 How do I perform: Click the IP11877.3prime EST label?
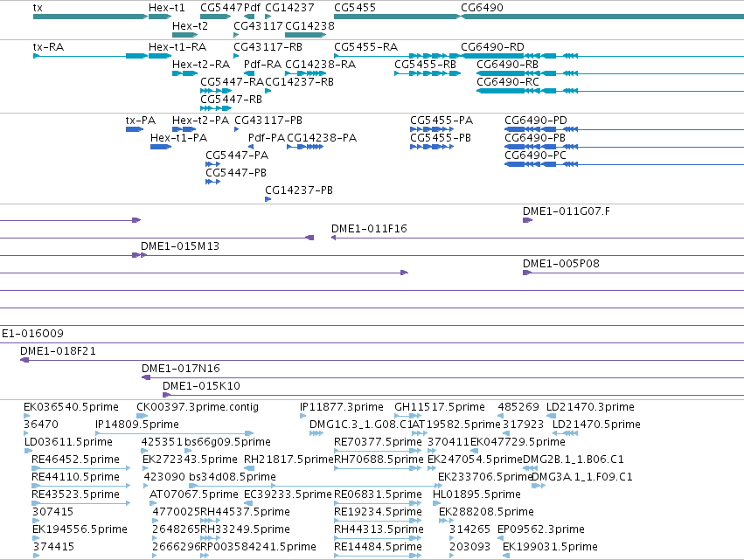point(342,407)
